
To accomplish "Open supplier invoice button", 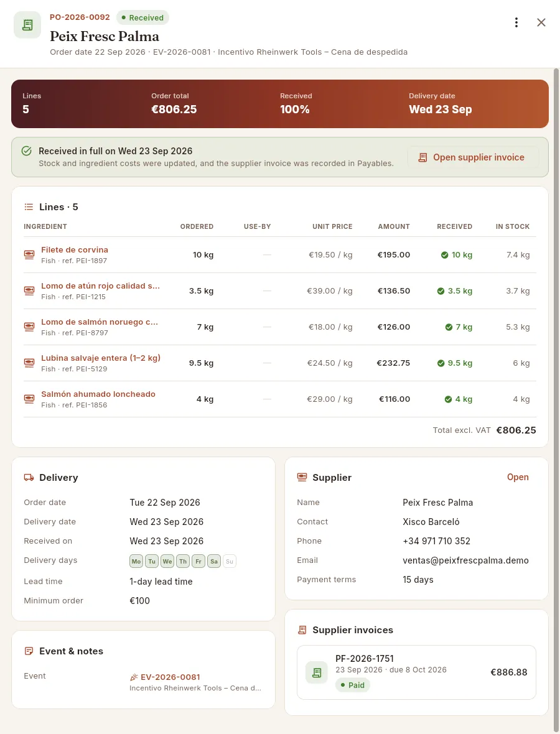I will click(x=473, y=157).
